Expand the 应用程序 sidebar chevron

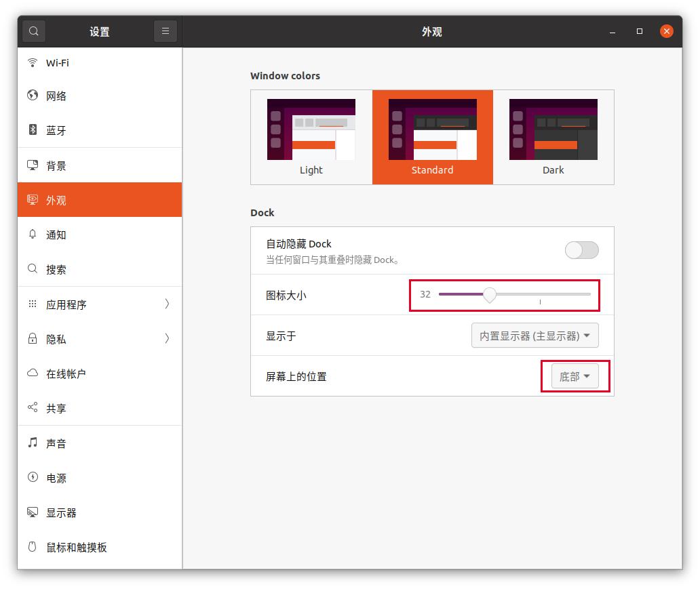[x=167, y=304]
